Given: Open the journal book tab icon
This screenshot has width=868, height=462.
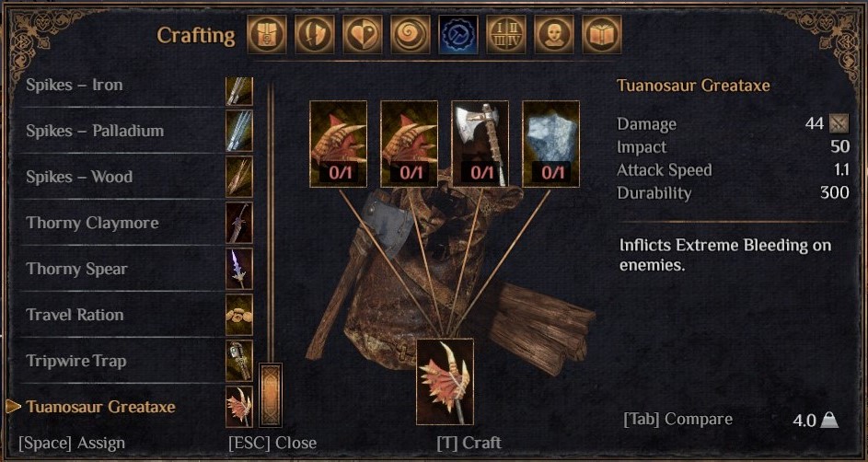Looking at the screenshot, I should 602,35.
